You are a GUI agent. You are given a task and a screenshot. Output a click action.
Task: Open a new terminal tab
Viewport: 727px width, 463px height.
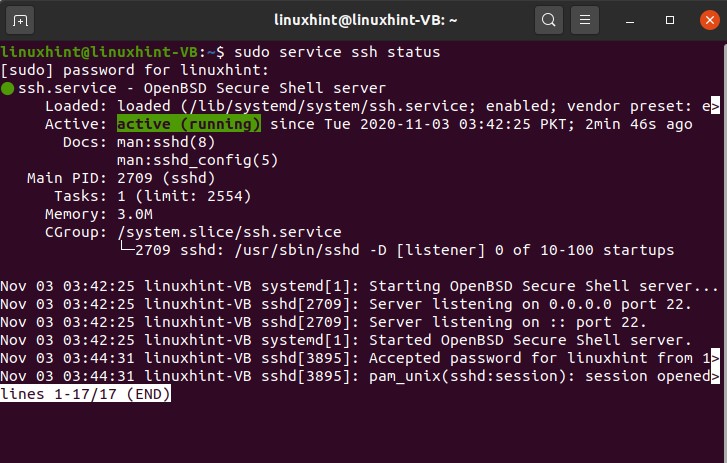[21, 18]
